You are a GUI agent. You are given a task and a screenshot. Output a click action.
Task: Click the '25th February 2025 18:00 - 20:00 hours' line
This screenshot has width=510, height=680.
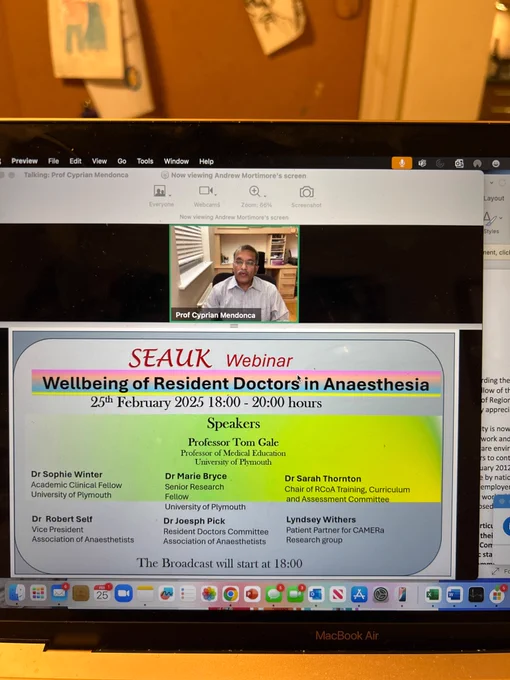(x=206, y=402)
